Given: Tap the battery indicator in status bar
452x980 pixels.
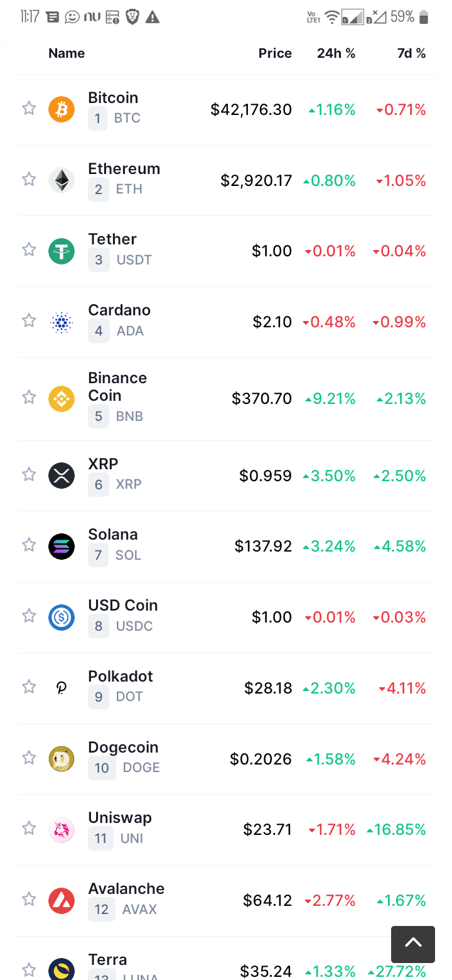Looking at the screenshot, I should pyautogui.click(x=424, y=18).
